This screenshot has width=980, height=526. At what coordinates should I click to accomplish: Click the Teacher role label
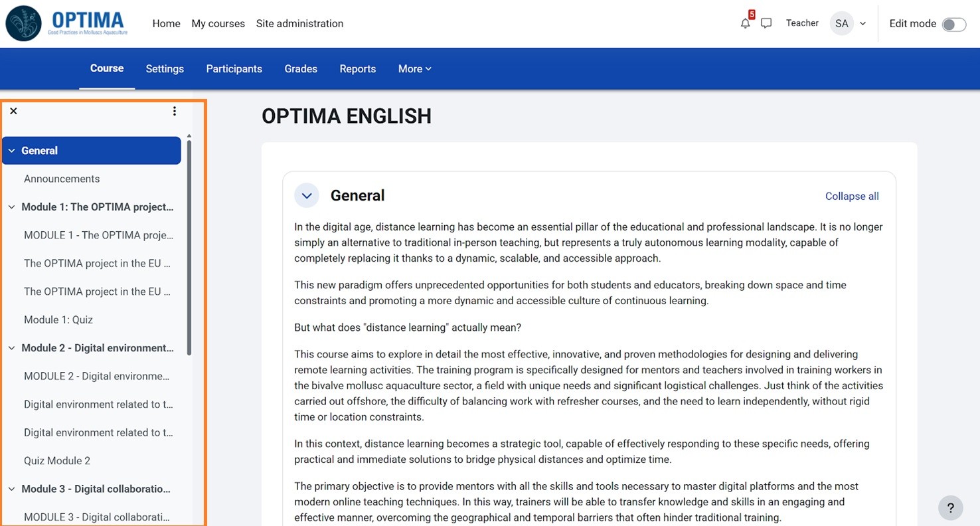[802, 23]
